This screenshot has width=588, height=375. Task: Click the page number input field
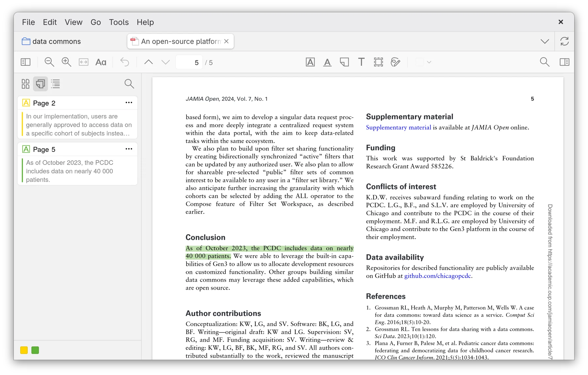189,62
